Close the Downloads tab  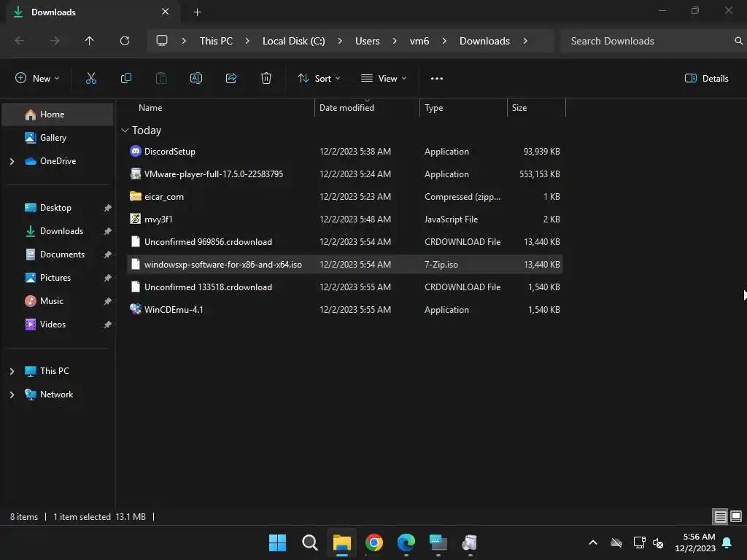(166, 12)
